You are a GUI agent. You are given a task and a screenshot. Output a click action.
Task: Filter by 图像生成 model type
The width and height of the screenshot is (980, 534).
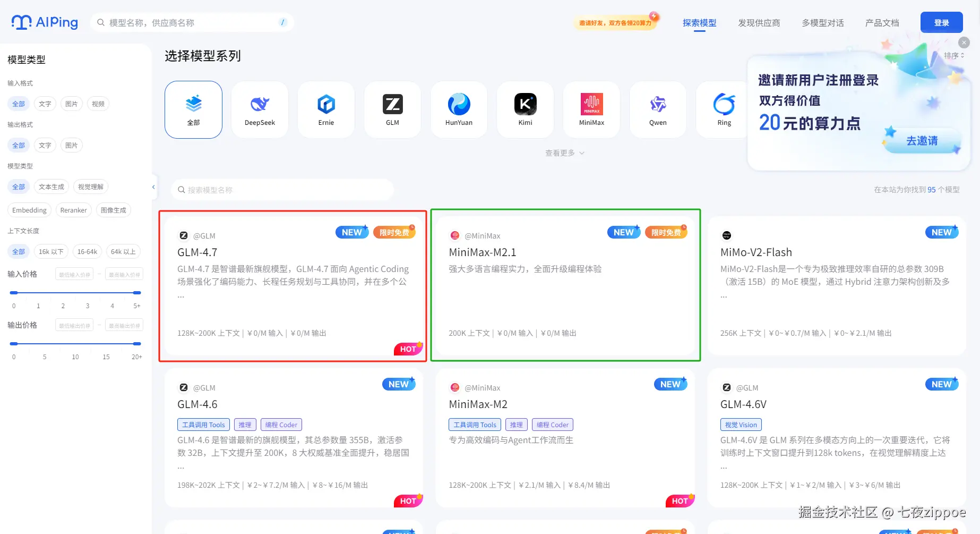pos(114,210)
